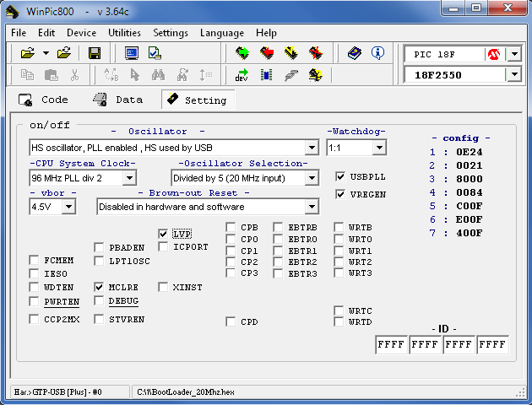
Task: Click the Open file folder icon
Action: click(x=28, y=53)
